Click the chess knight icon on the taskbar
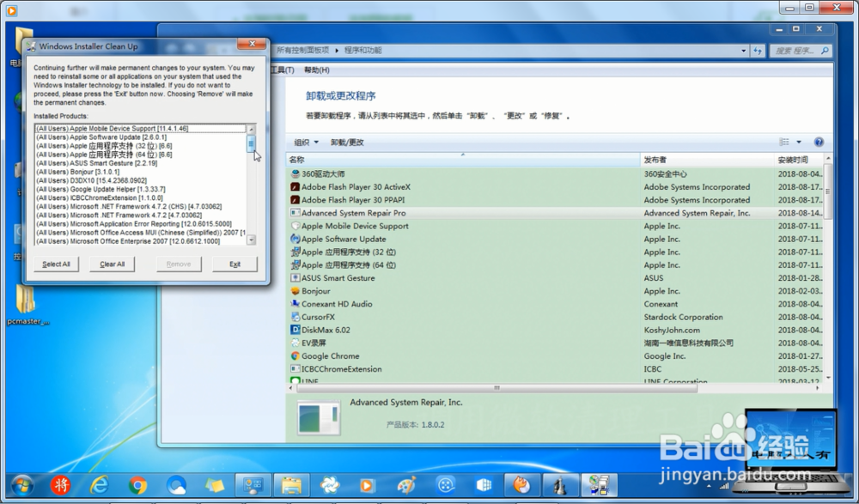The image size is (859, 504). 560,485
